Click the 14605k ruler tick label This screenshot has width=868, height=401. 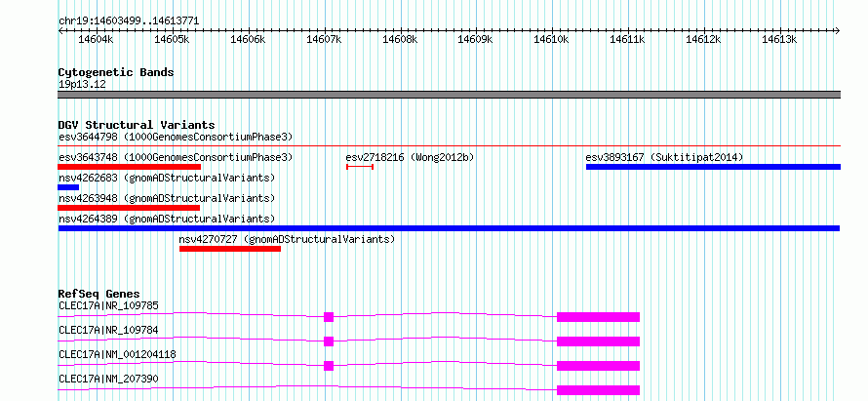pos(172,39)
